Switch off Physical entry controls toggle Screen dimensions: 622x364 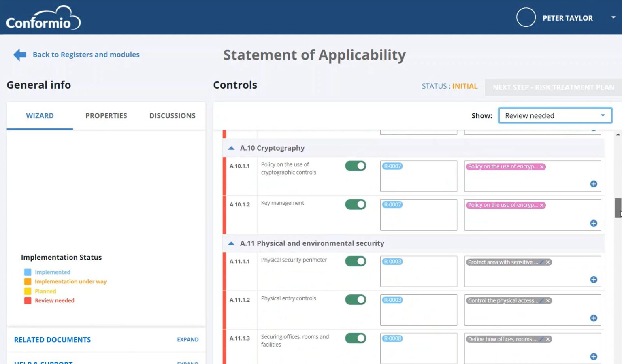(x=356, y=300)
